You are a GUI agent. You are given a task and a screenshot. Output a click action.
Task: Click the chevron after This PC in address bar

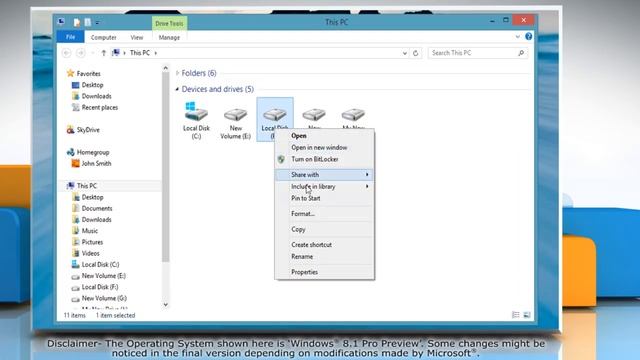[156, 53]
